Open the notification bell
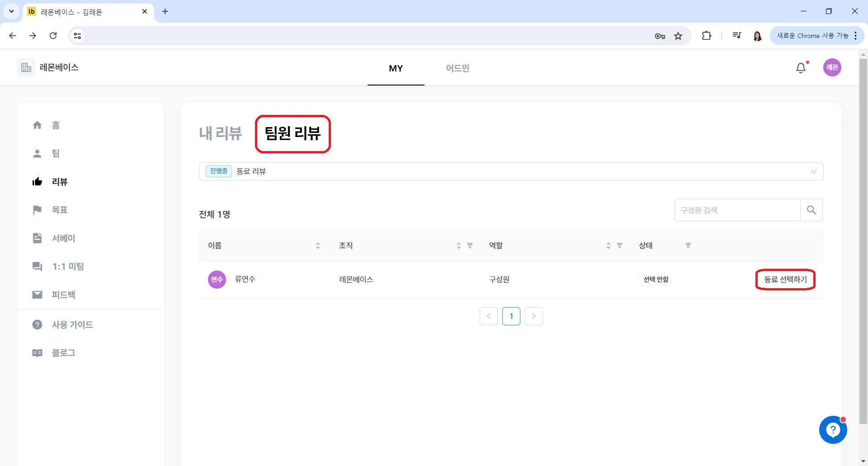This screenshot has height=466, width=868. tap(801, 68)
